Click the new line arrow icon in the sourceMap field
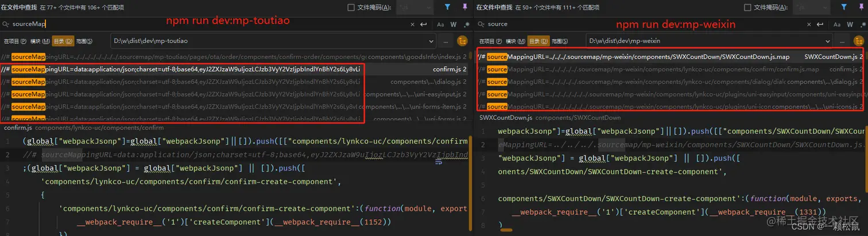868x236 pixels. click(423, 25)
